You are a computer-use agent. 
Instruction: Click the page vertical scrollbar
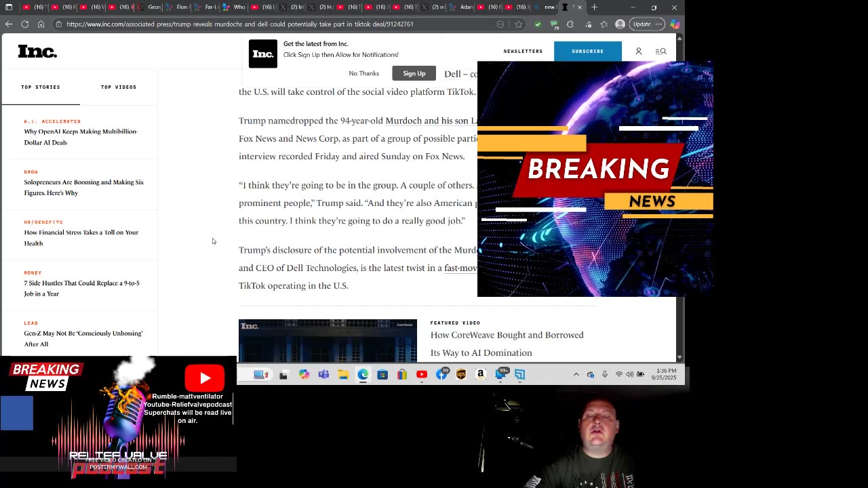[679, 197]
